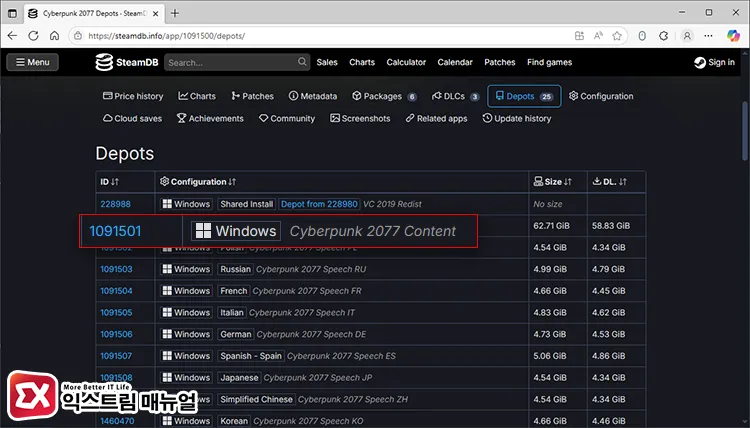Viewport: 750px width, 428px height.
Task: Click the search magnifier icon
Action: coord(302,62)
